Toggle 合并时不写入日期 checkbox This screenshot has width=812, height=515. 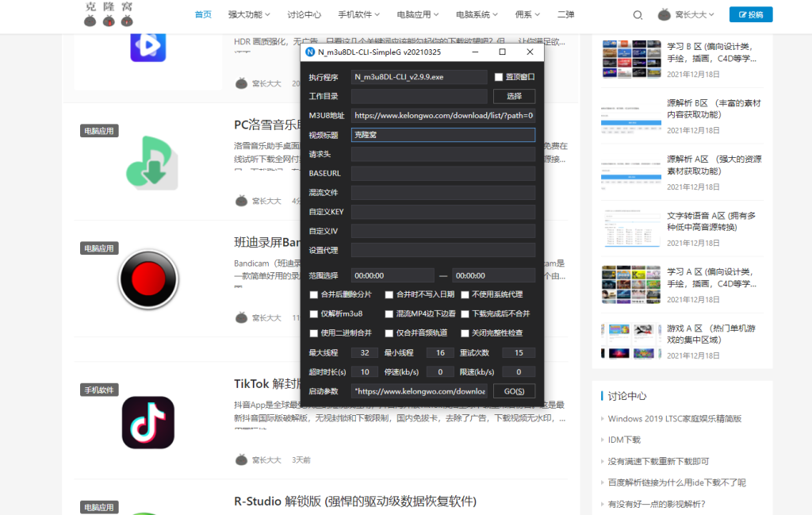[x=389, y=295]
